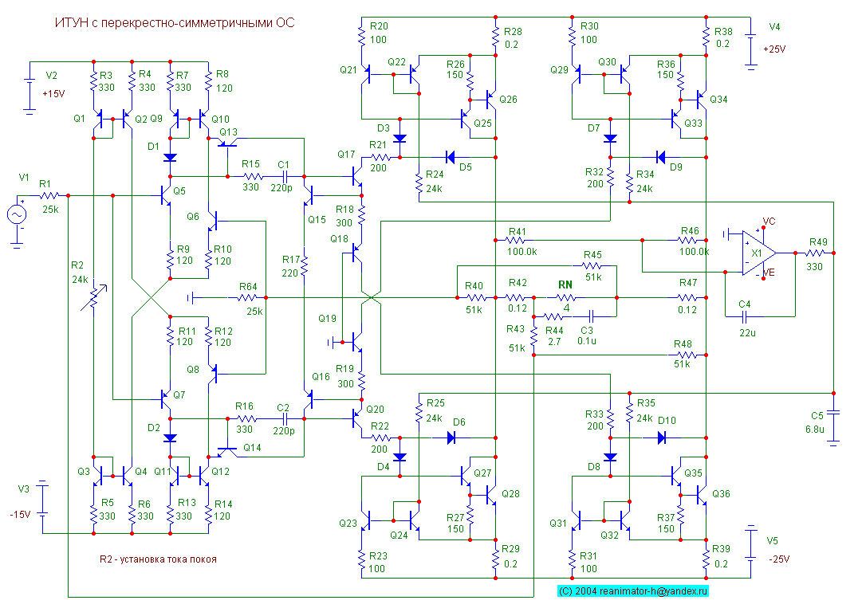
Task: Click the '25k' value under R1
Action: point(50,210)
